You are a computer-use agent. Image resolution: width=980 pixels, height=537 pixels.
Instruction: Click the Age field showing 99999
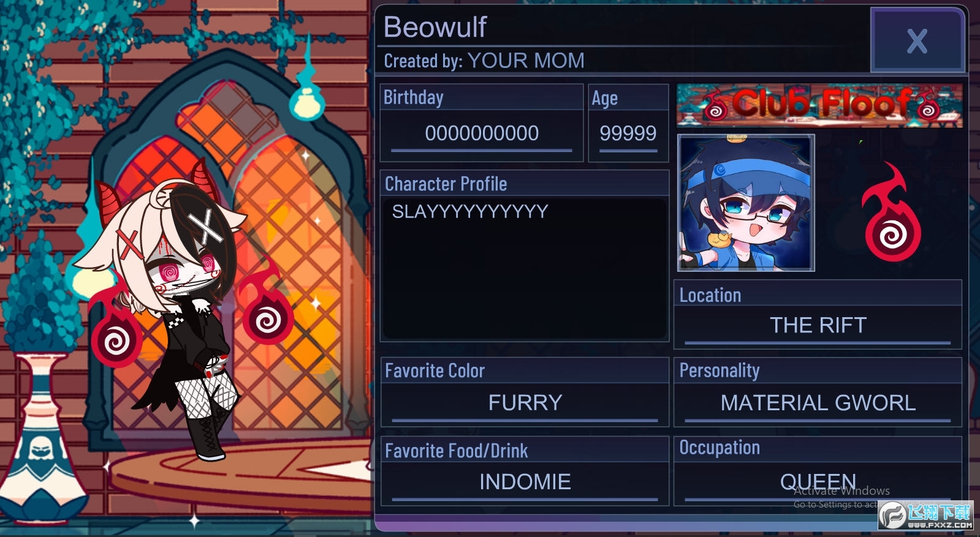tap(628, 133)
